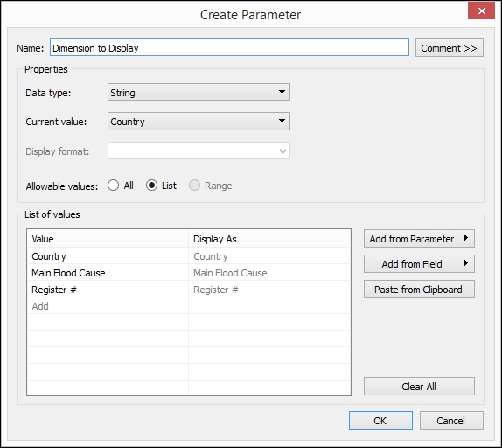502x448 pixels.
Task: Select the disabled Range radio option
Action: coord(195,185)
